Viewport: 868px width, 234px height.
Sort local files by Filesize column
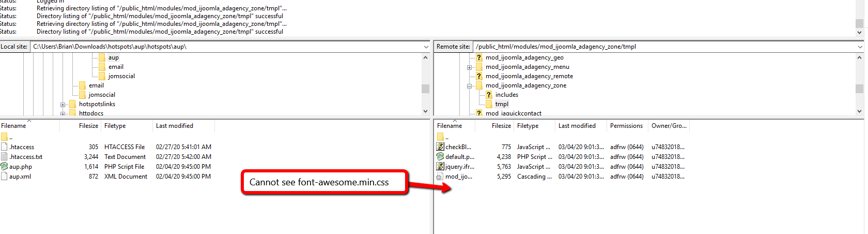pyautogui.click(x=80, y=126)
